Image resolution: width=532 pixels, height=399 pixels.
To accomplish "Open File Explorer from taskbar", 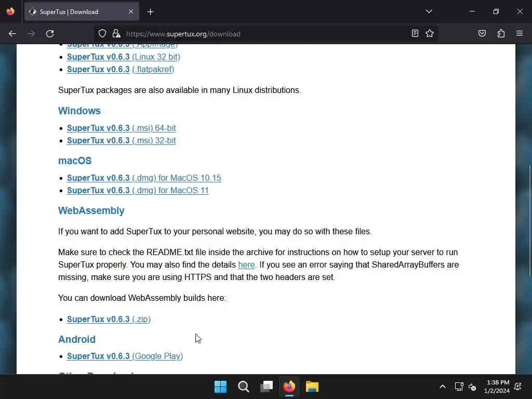I will (312, 387).
